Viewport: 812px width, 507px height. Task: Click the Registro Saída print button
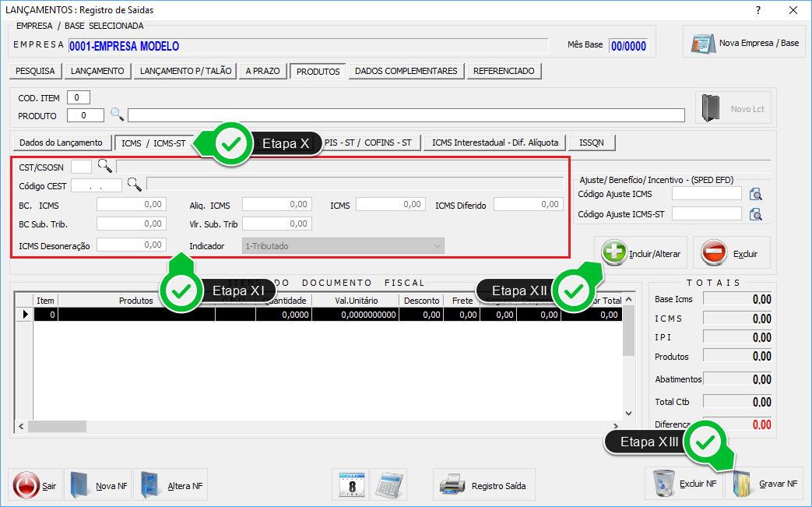484,486
